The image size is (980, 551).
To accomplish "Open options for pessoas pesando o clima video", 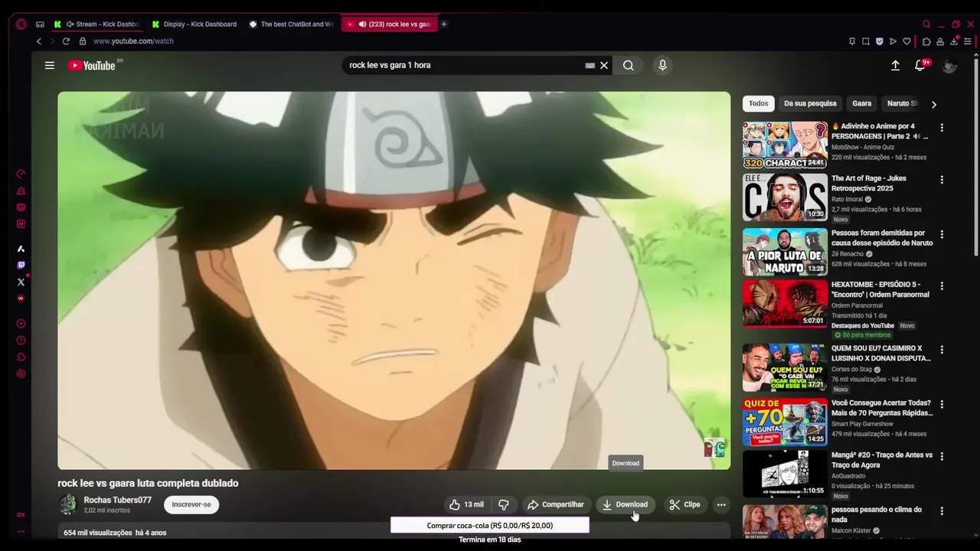I will pyautogui.click(x=942, y=510).
